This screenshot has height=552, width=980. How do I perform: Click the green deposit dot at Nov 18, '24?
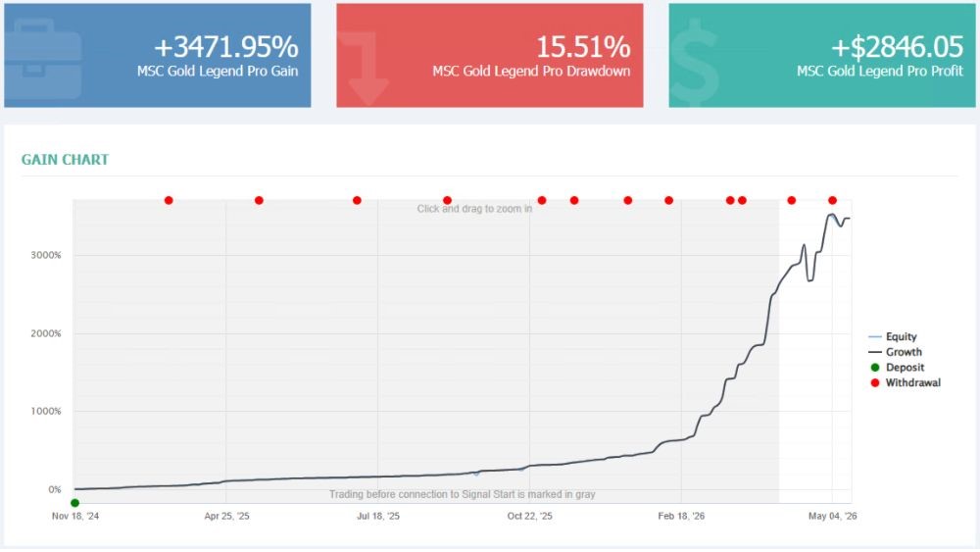click(x=75, y=503)
